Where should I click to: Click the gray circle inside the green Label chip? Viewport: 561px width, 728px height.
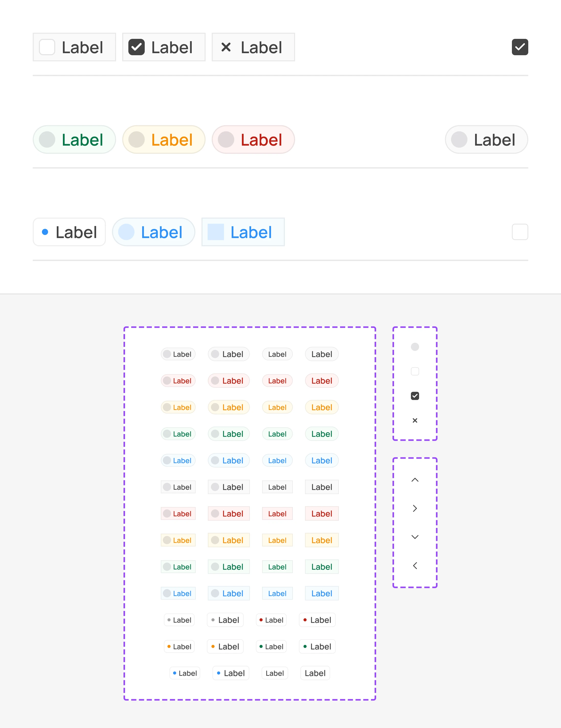coord(47,139)
